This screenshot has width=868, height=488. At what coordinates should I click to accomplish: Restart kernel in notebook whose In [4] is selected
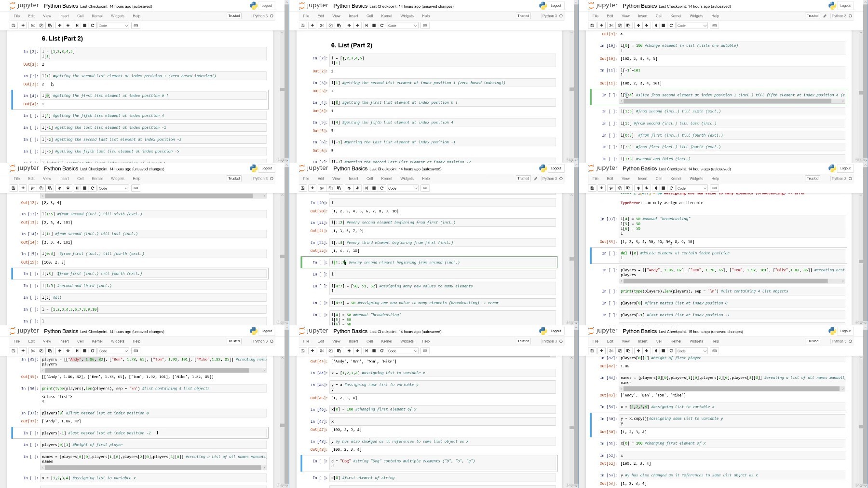(x=93, y=25)
